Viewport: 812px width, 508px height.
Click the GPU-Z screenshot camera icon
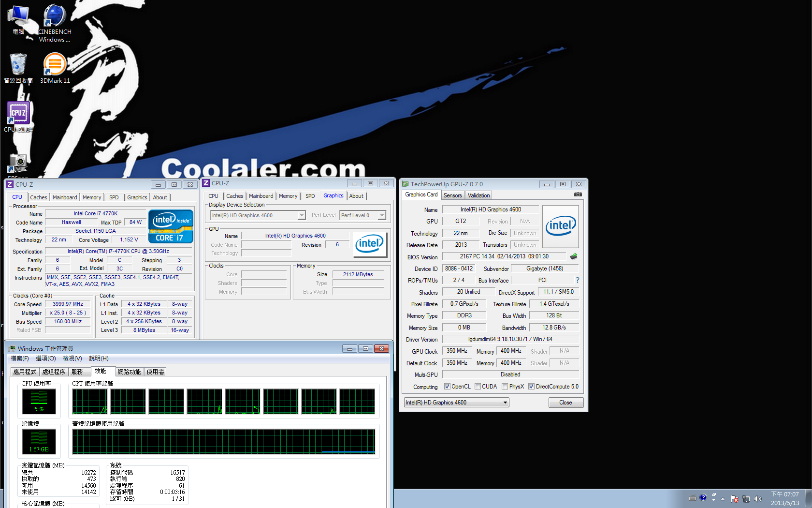click(x=578, y=194)
